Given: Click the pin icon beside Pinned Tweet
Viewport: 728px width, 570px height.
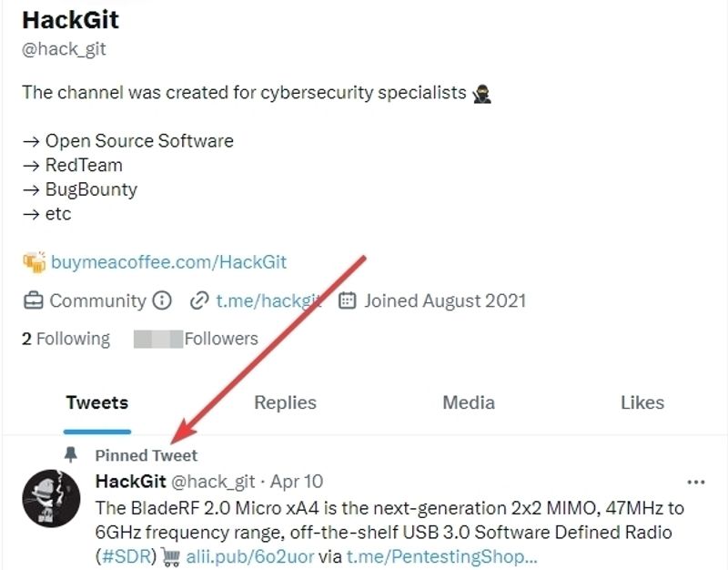Looking at the screenshot, I should [x=71, y=454].
